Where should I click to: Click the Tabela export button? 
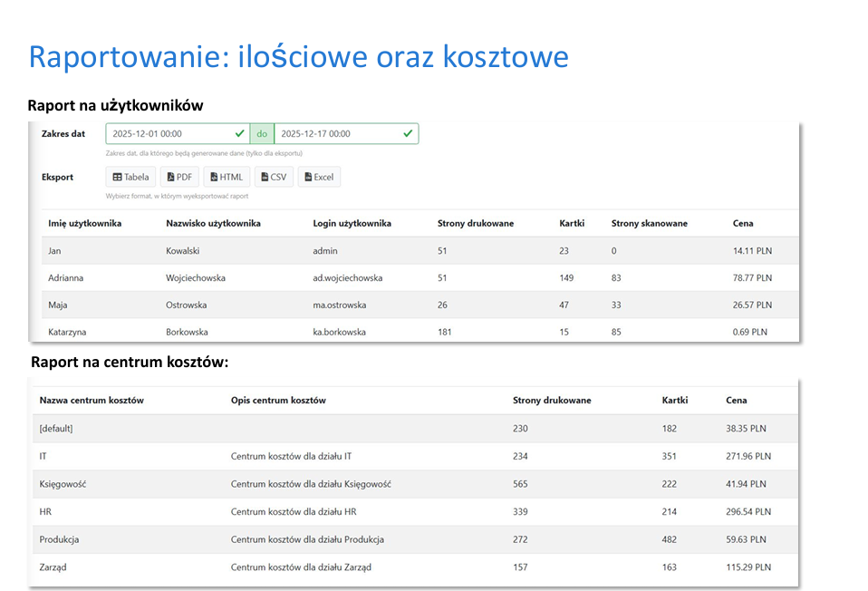pyautogui.click(x=130, y=178)
